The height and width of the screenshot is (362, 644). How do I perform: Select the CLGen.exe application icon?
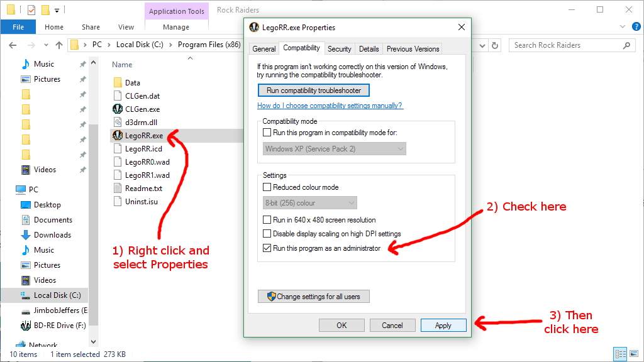pyautogui.click(x=118, y=109)
